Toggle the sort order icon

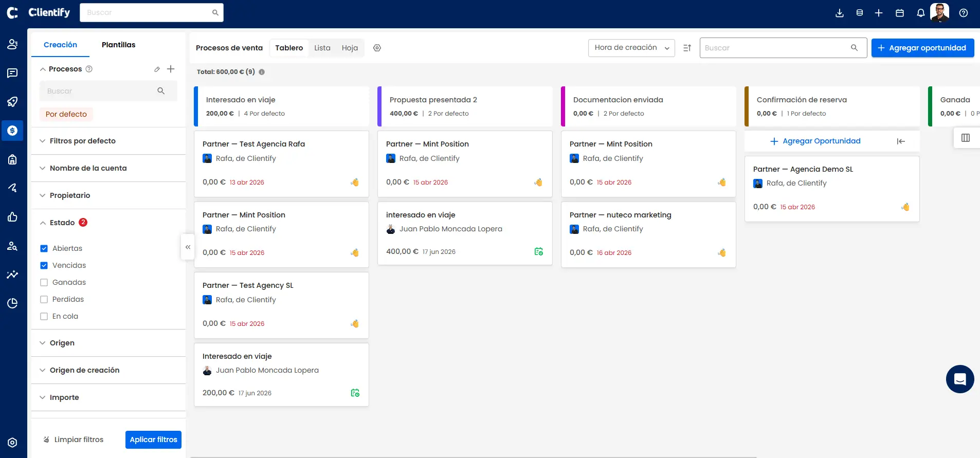tap(687, 48)
